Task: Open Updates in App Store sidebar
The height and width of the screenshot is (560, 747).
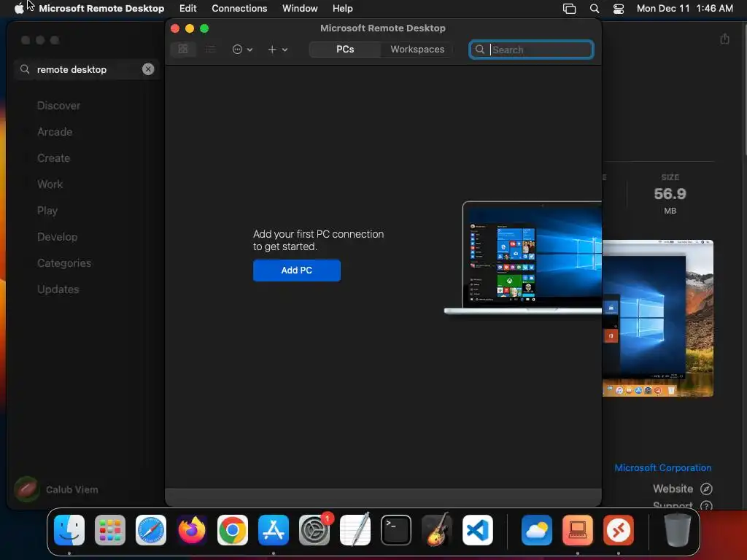Action: click(x=58, y=289)
